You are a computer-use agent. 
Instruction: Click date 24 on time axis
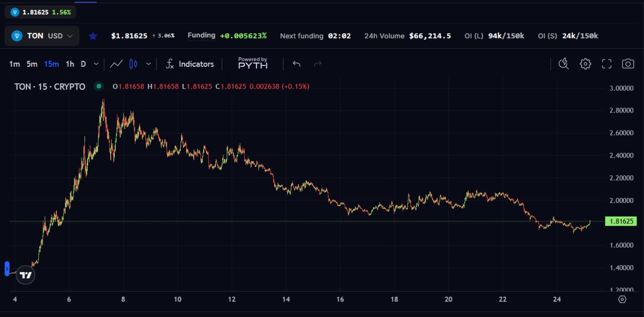(556, 299)
